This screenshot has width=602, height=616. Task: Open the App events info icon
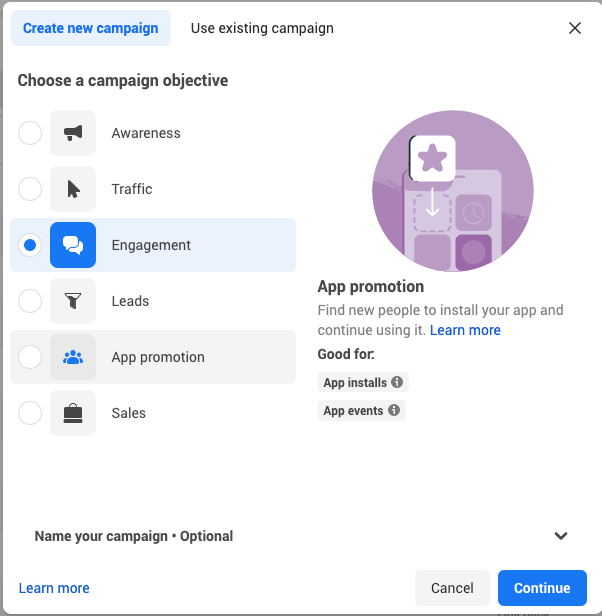pos(394,410)
